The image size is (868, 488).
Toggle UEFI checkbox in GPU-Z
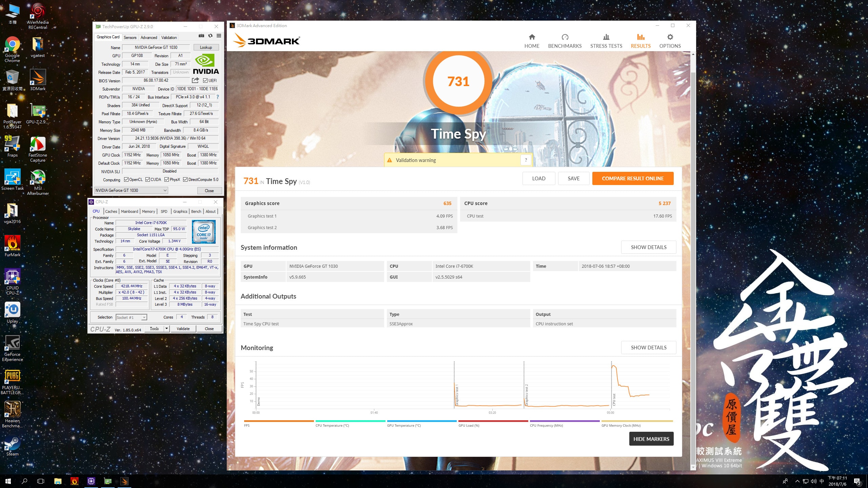(205, 80)
